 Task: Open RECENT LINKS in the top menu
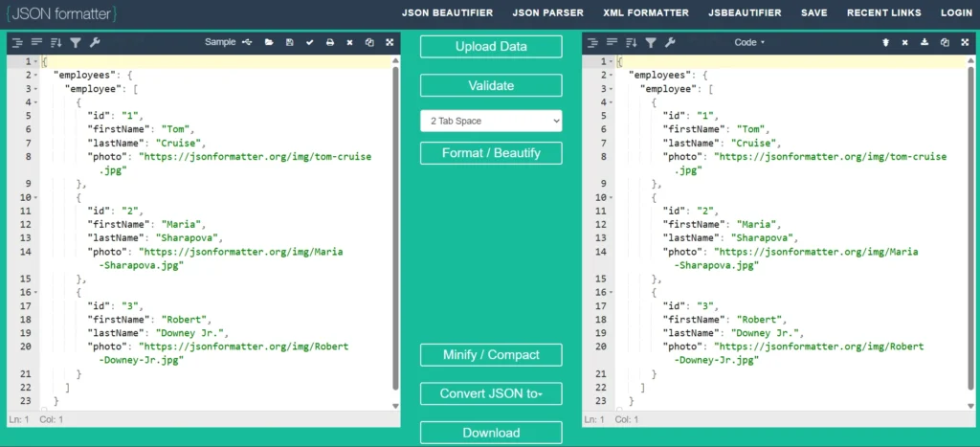pos(883,12)
